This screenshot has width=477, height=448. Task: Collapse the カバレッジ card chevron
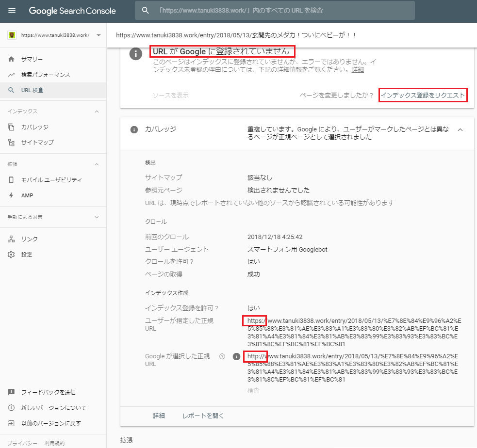point(461,129)
